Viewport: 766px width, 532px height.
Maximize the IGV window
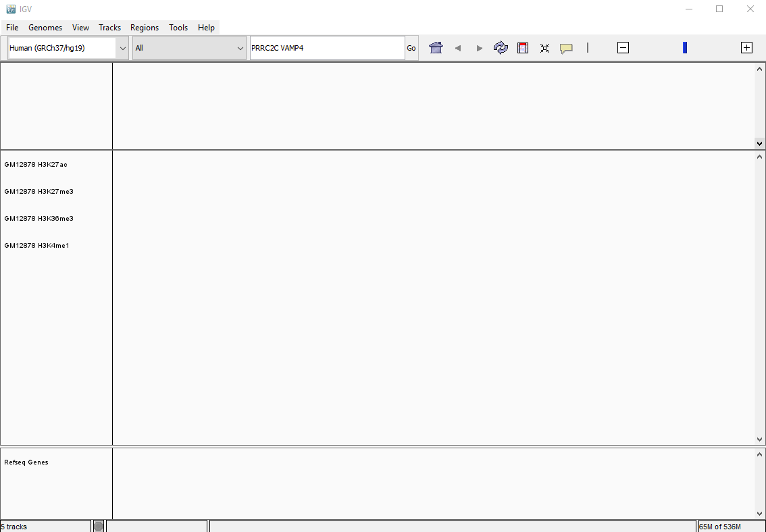click(x=719, y=9)
